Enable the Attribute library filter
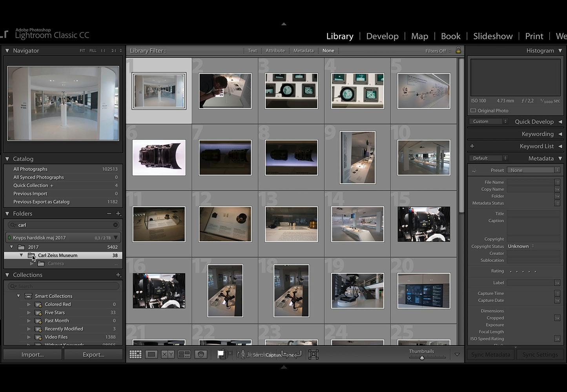Screen dimensions: 567x392 275,51
